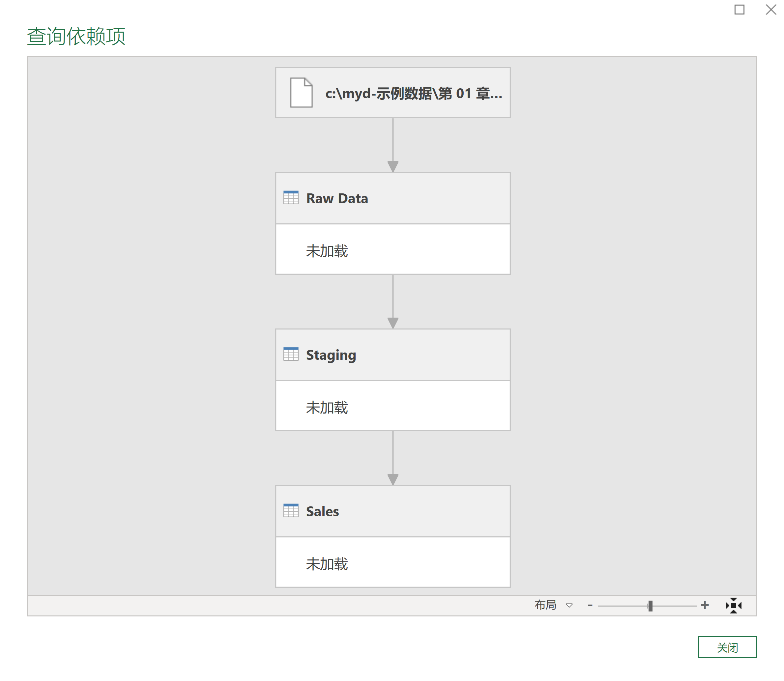
Task: Close the dialog with the X button
Action: (771, 10)
